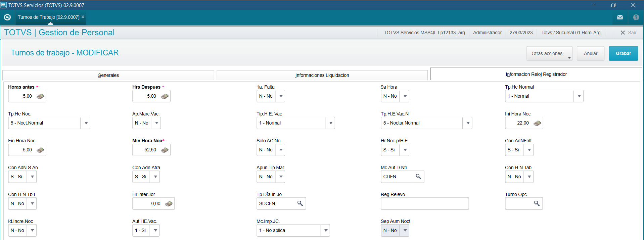Expand Mc.Imp.JC. No aplica dropdown
Viewport: 644px width, 240px height.
point(325,231)
